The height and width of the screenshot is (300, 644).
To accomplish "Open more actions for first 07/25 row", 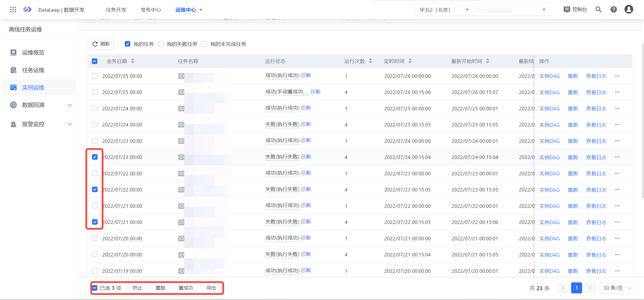I will [x=617, y=76].
